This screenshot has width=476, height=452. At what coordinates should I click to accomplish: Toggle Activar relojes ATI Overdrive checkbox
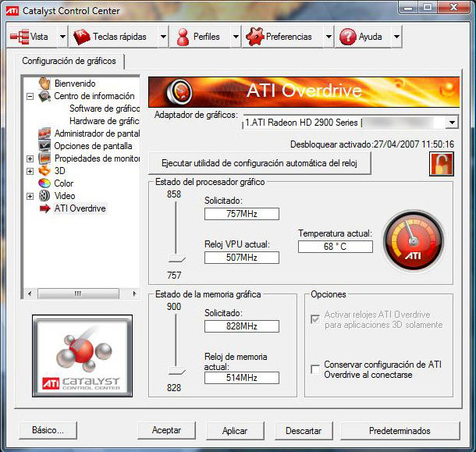(315, 319)
